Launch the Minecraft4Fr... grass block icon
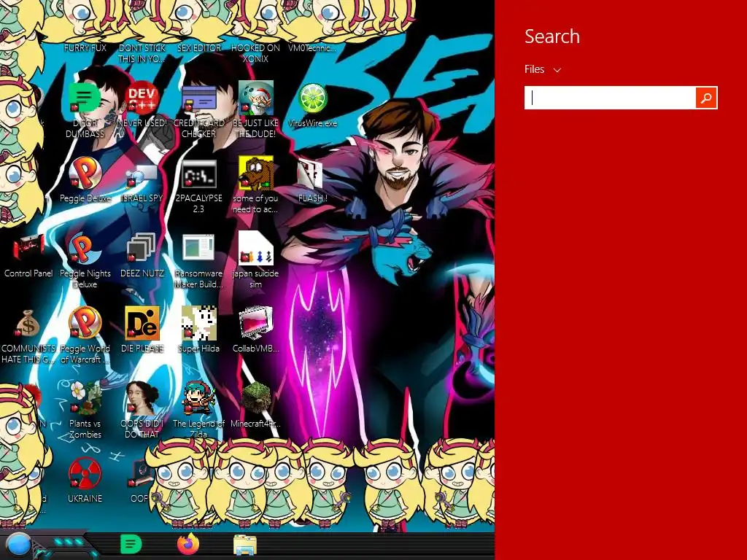Viewport: 747px width, 560px height. point(256,398)
